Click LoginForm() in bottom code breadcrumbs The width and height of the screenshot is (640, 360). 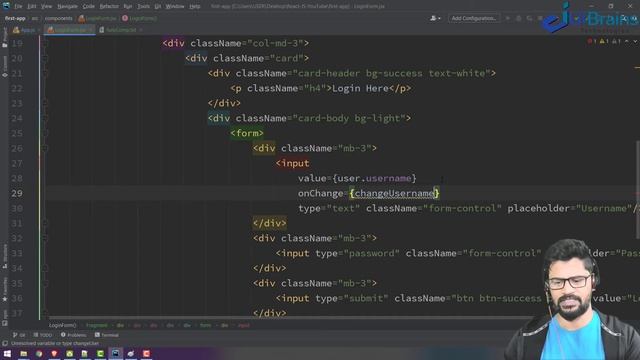(x=62, y=325)
